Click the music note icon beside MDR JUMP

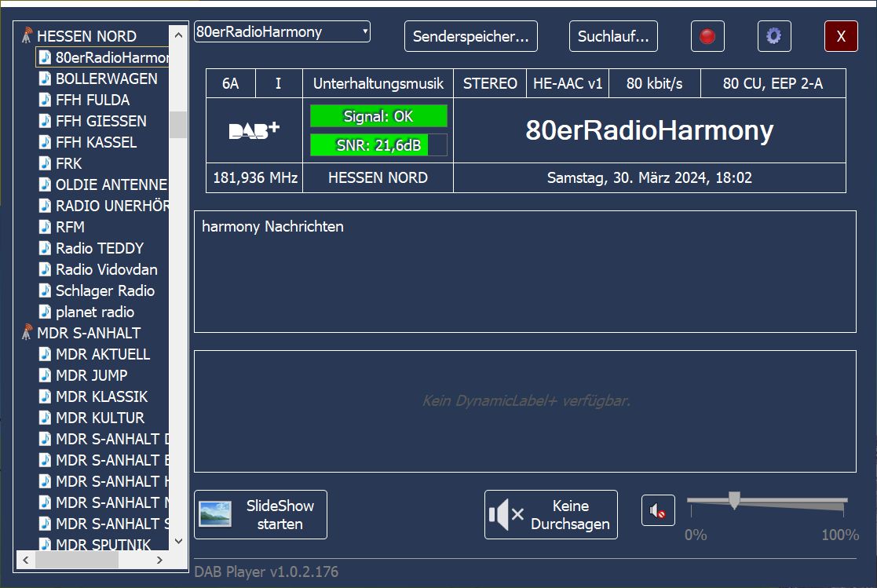coord(46,375)
